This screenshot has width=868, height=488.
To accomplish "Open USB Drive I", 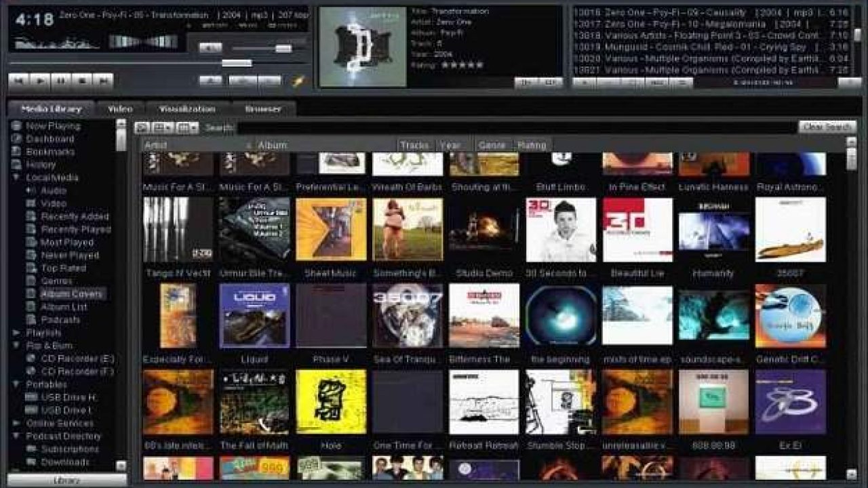I will pyautogui.click(x=66, y=410).
